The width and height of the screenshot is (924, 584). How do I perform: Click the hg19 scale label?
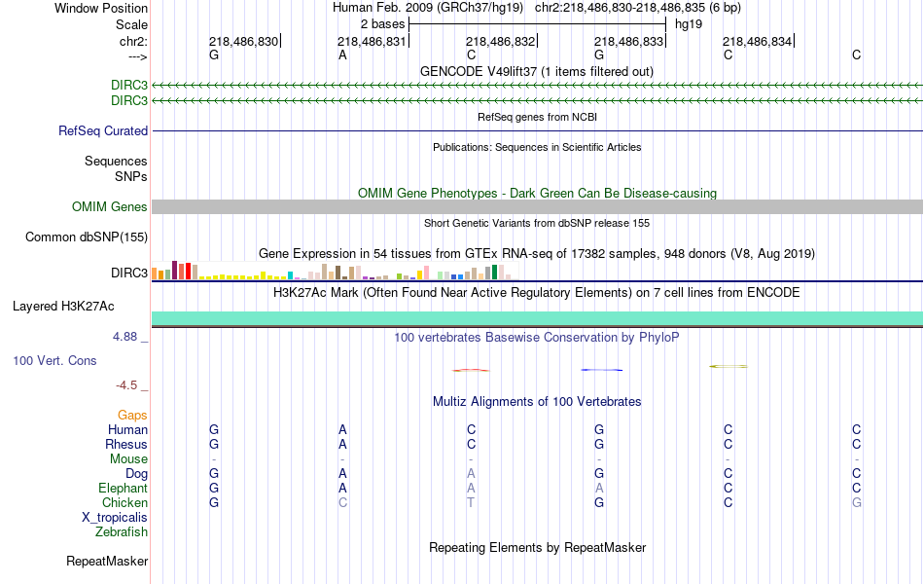tap(689, 24)
